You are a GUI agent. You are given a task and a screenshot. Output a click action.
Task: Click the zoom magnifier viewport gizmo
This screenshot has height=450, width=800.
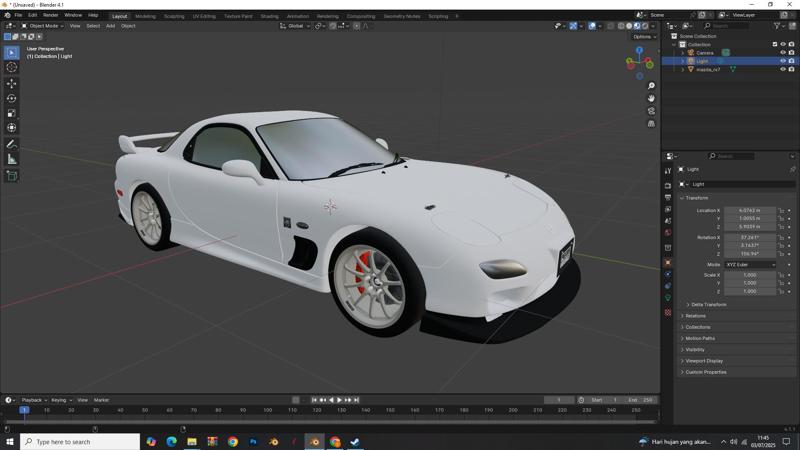651,86
